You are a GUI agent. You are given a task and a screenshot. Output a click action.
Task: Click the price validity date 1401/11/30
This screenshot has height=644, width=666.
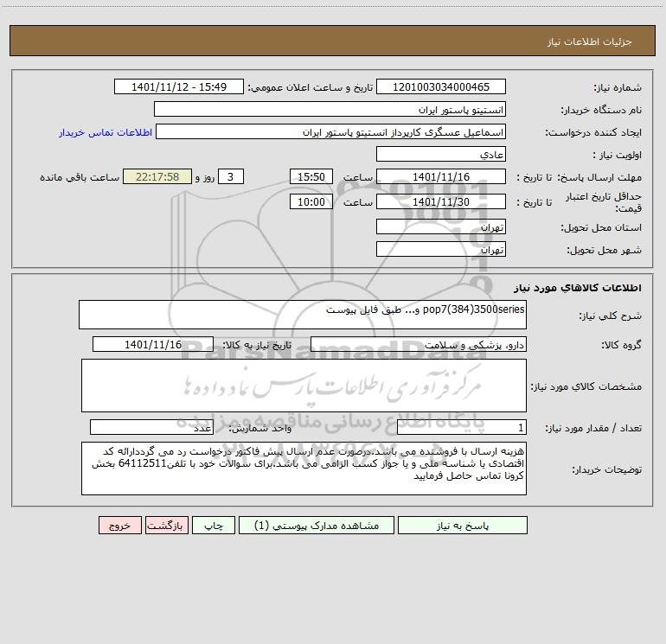pyautogui.click(x=441, y=201)
